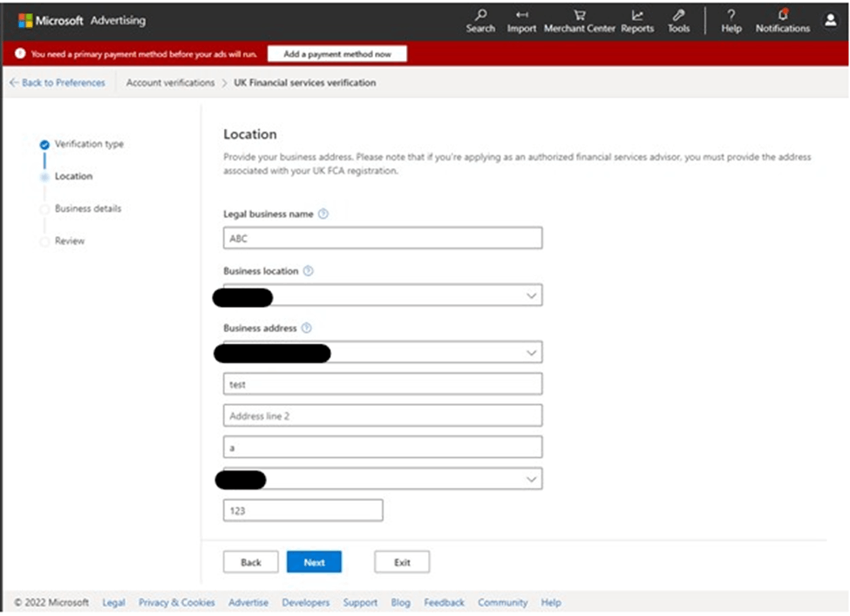Click Account verifications breadcrumb
Screen dimensions: 850x616
170,83
